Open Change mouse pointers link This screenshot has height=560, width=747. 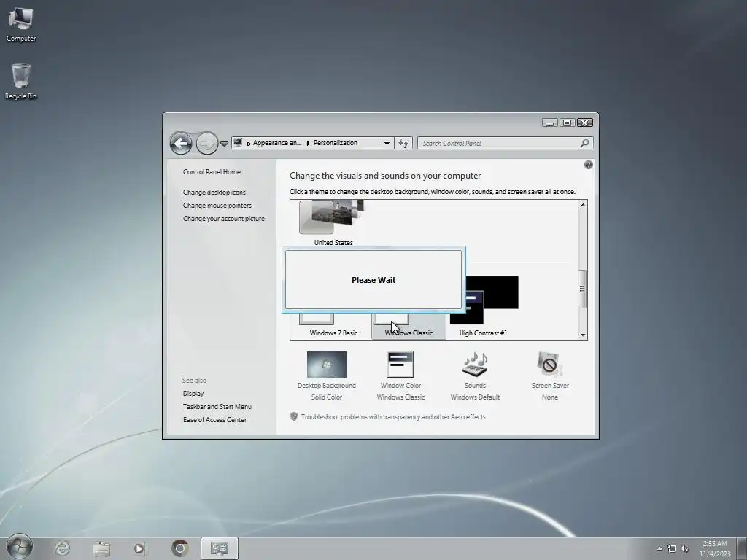(217, 205)
